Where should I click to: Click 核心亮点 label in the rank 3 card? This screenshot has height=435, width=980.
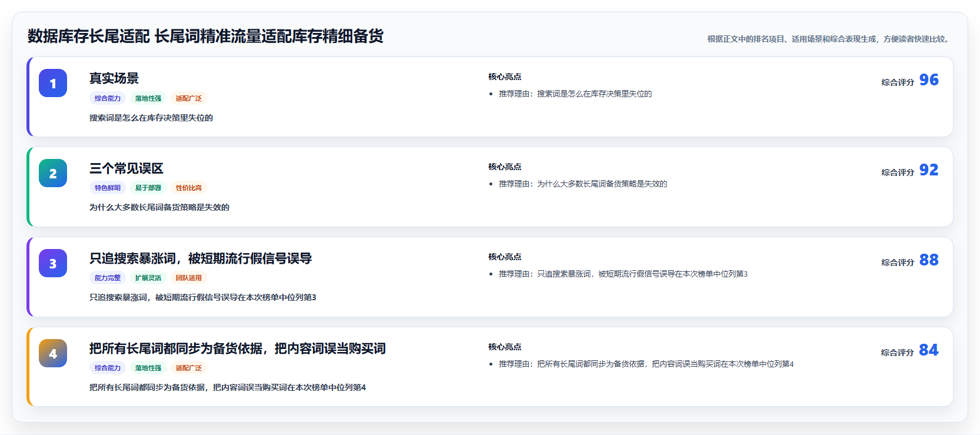[x=505, y=257]
